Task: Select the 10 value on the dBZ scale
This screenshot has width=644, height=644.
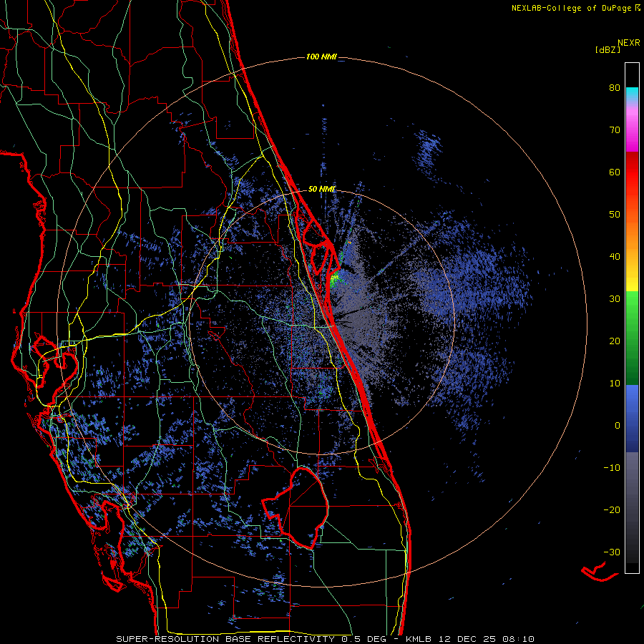Action: pyautogui.click(x=615, y=384)
